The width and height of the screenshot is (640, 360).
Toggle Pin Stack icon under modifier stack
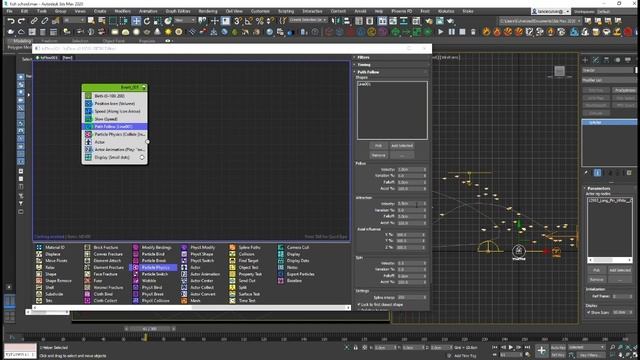587,173
